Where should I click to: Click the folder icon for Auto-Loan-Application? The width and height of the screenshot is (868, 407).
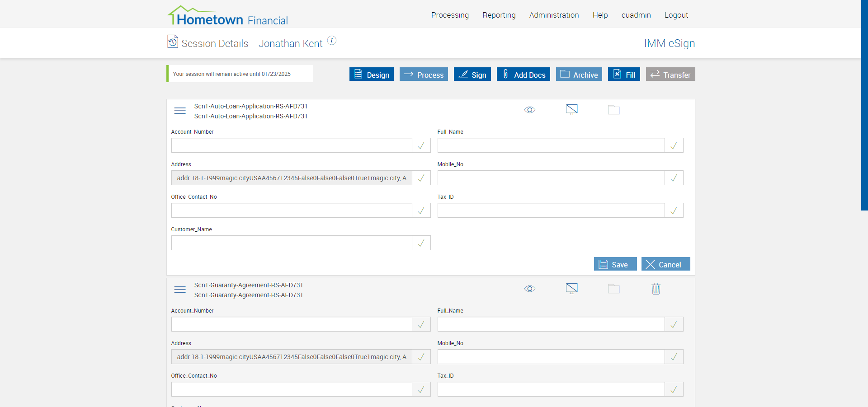click(614, 110)
